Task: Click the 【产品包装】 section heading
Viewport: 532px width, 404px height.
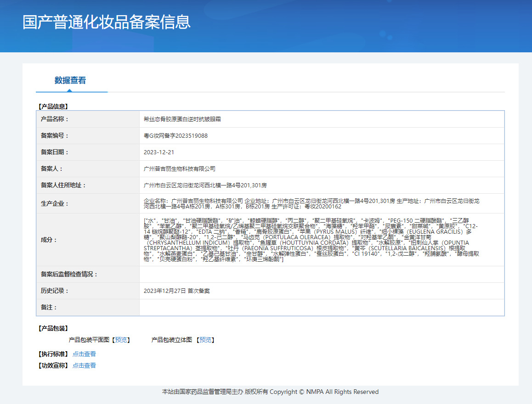Action: click(53, 328)
